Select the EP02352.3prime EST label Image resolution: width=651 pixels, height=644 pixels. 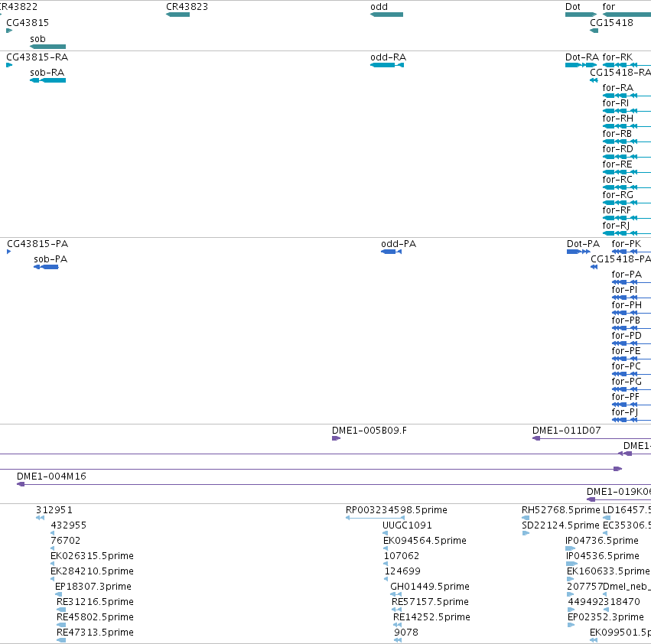point(606,617)
